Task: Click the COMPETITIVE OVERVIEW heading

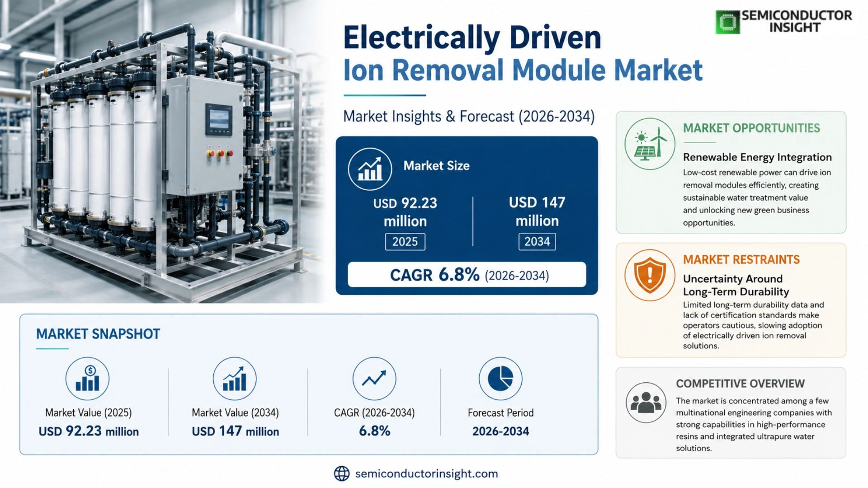Action: (740, 384)
